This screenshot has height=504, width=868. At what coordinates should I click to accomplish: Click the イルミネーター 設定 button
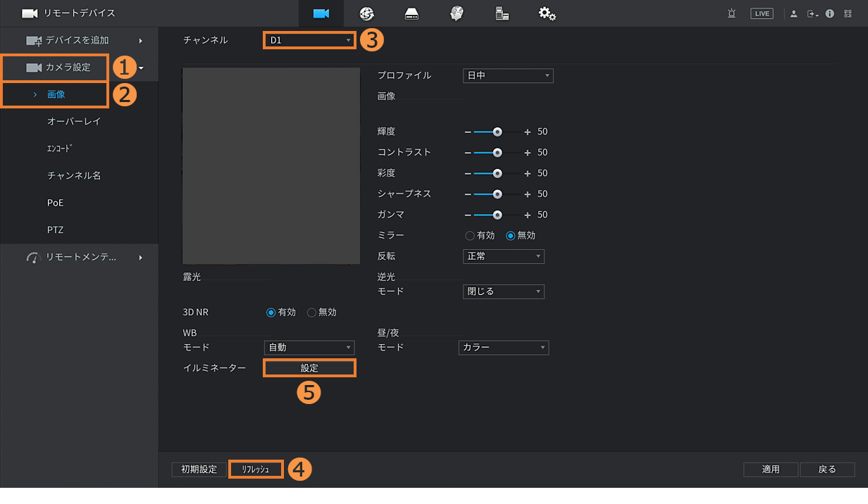(x=309, y=368)
